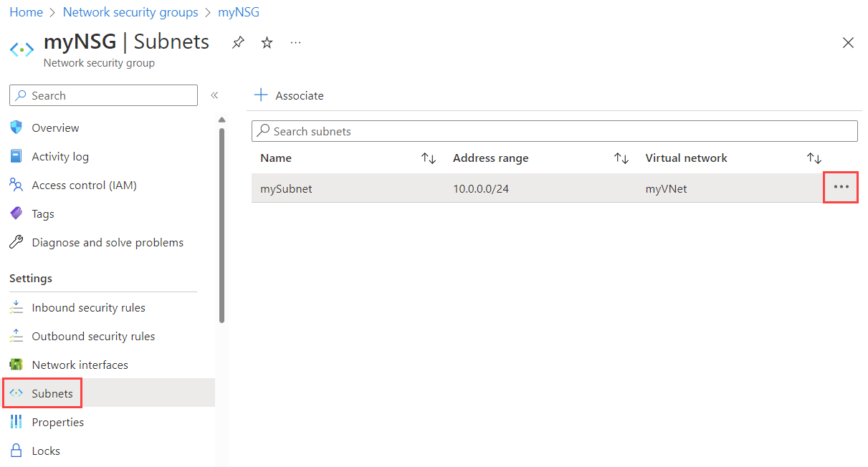Click the Search subnets input field
This screenshot has width=868, height=467.
click(x=554, y=131)
